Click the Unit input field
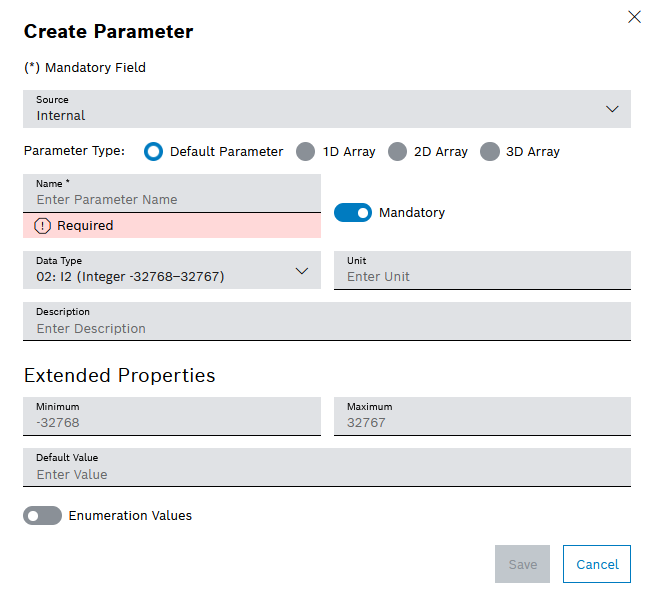This screenshot has height=607, width=656. pyautogui.click(x=482, y=270)
